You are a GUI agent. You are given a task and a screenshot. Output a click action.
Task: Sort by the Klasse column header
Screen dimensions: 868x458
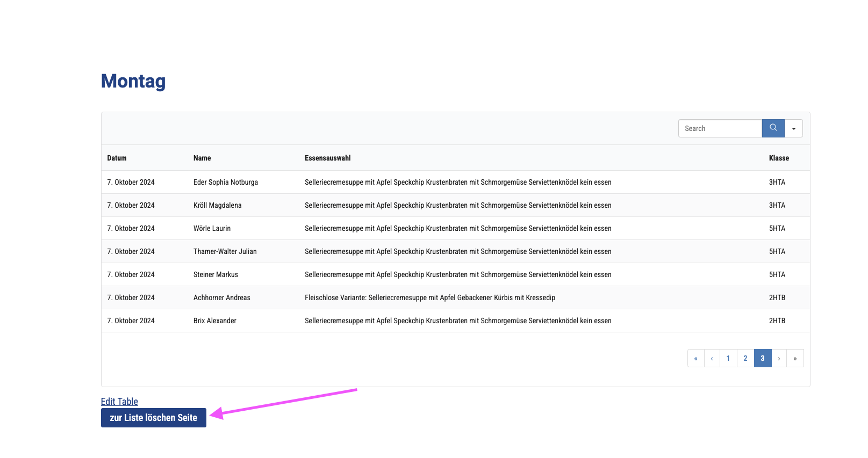point(779,158)
